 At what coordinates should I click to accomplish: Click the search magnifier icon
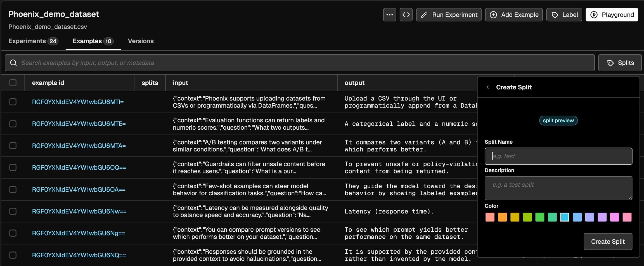click(13, 63)
